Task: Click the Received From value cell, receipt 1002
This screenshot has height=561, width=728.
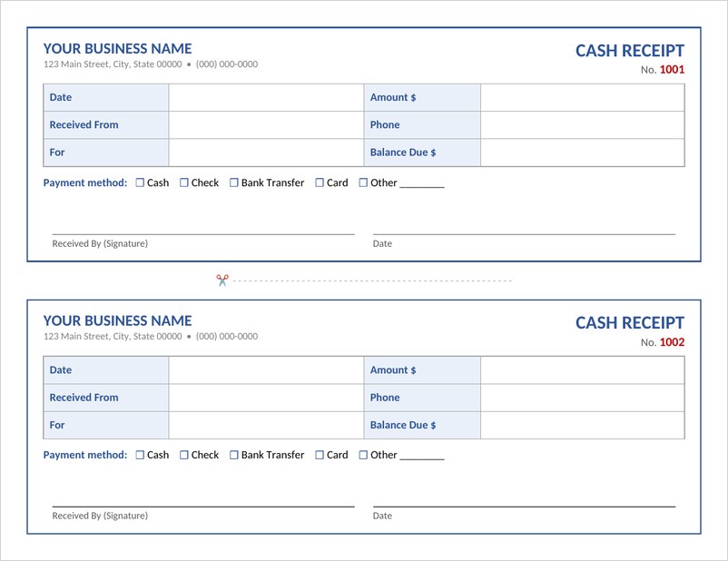Action: (266, 398)
